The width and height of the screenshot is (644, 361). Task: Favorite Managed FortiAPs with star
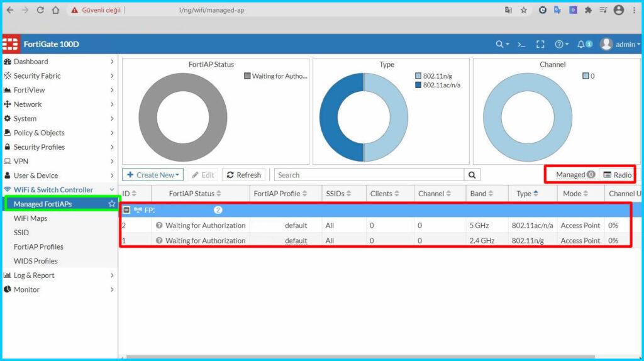click(x=112, y=204)
